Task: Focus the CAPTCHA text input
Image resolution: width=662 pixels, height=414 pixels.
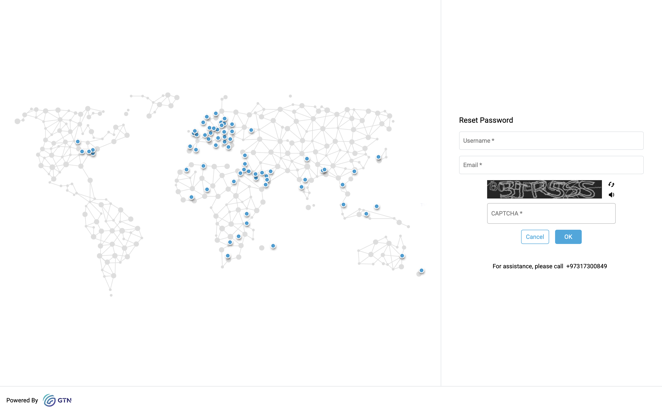Action: tap(551, 213)
